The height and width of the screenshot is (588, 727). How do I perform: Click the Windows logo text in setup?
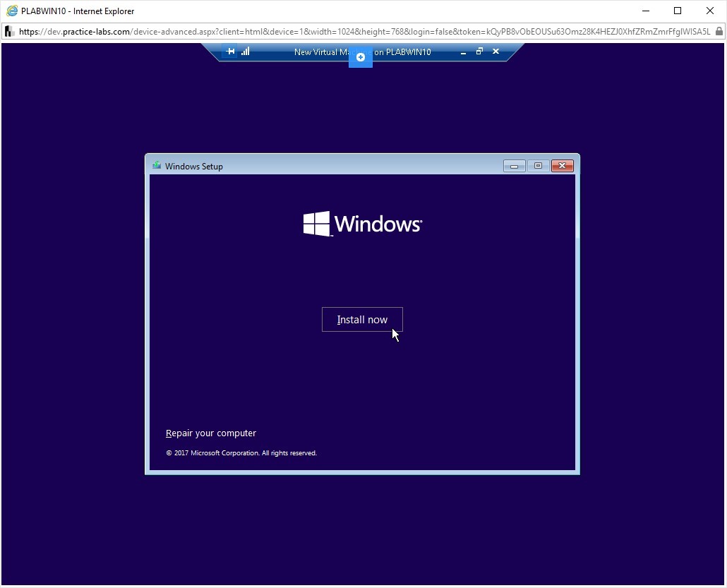(x=363, y=224)
